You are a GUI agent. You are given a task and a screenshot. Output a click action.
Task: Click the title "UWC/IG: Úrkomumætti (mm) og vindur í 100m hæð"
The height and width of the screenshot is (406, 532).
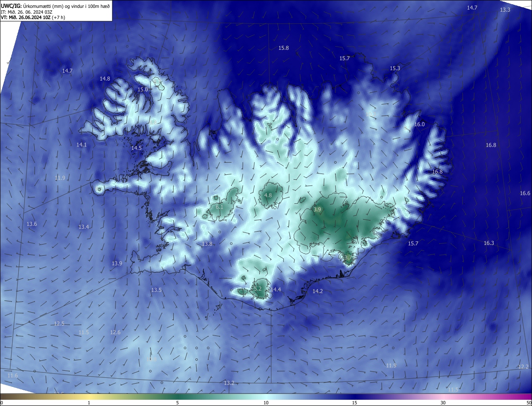pyautogui.click(x=55, y=6)
